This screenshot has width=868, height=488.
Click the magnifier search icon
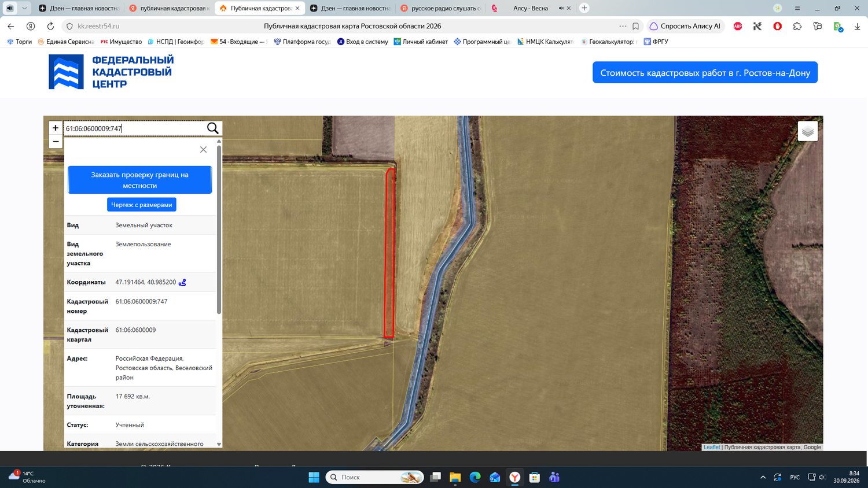point(213,128)
